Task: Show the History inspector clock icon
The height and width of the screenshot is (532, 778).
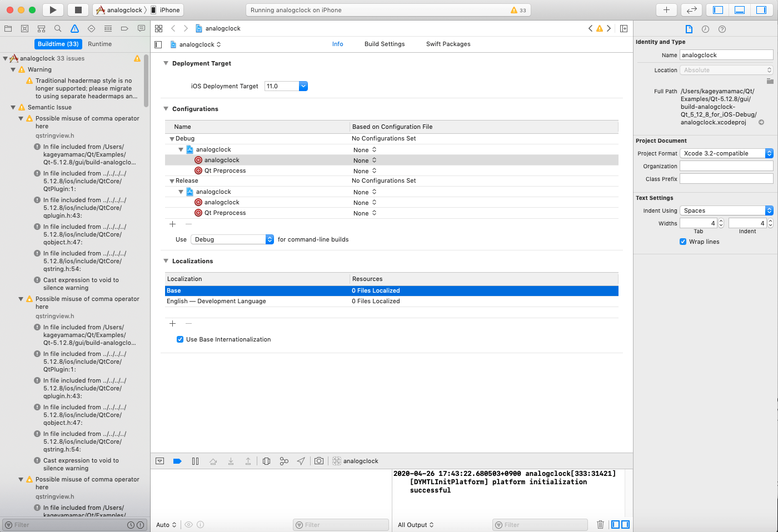Action: click(705, 29)
